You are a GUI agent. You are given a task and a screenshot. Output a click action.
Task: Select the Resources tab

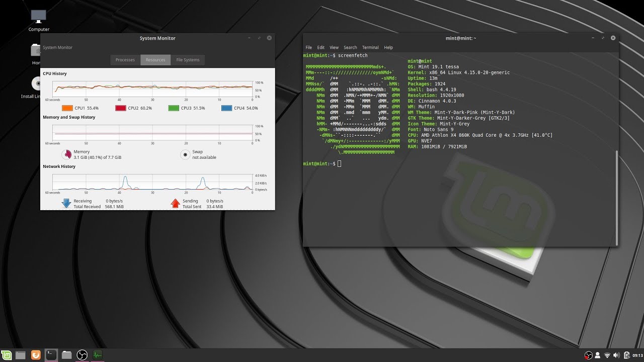155,60
